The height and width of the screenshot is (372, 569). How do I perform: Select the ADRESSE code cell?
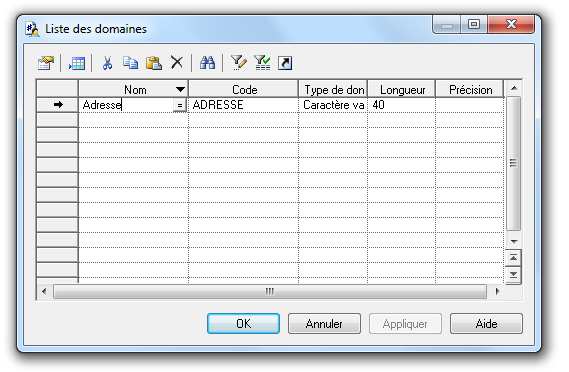(x=243, y=105)
